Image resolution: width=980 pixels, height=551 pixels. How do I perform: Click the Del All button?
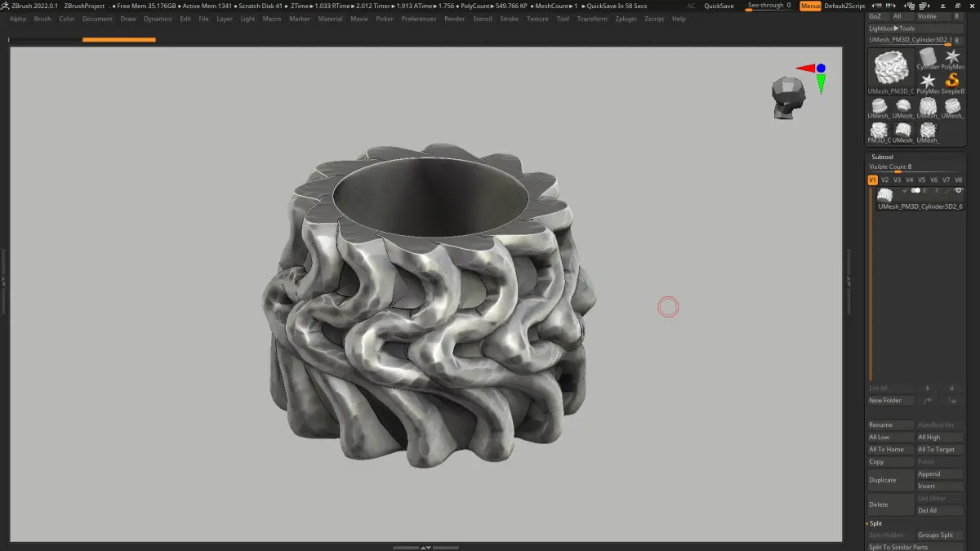[940, 511]
